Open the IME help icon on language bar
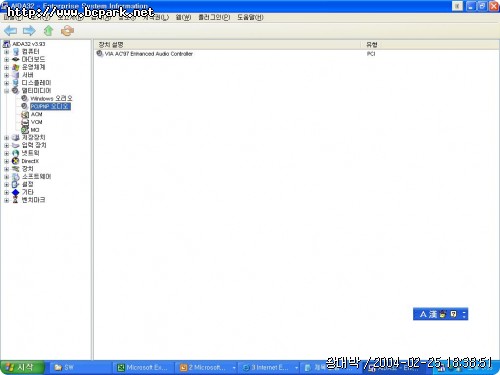This screenshot has height=375, width=500. point(453,314)
